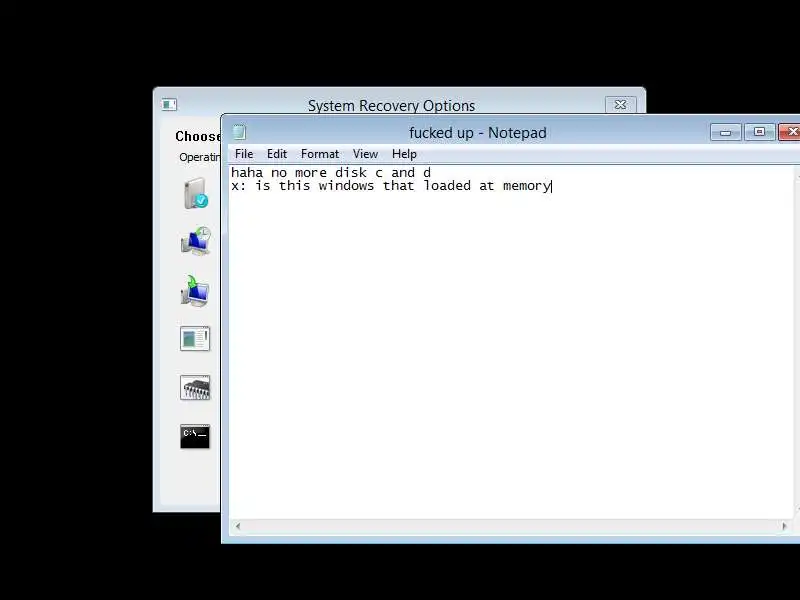Click the Notepad title 'fucked up - Notepad'
Screen dimensions: 800x600
tap(478, 133)
